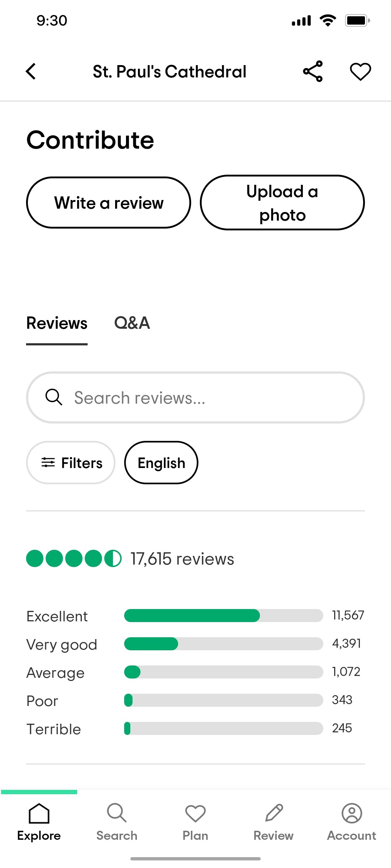Toggle the Filters chip for reviews
Screen dimensions: 391x868
point(71,463)
